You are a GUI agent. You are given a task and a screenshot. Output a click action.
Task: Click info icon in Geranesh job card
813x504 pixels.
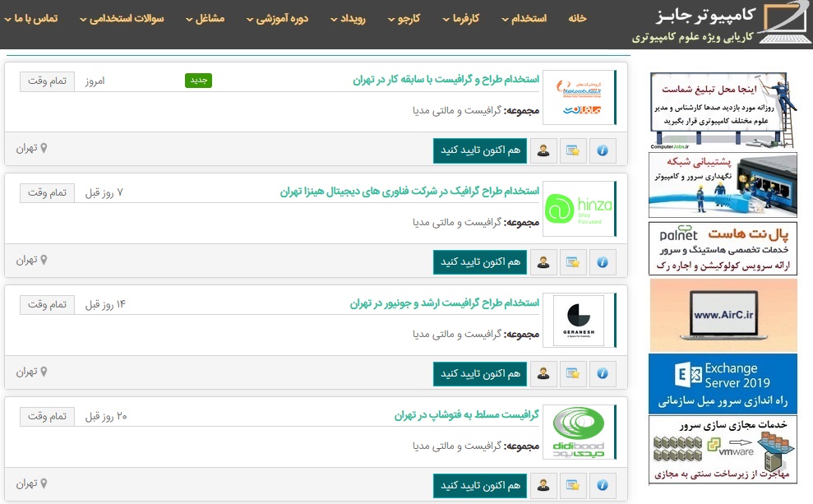603,374
